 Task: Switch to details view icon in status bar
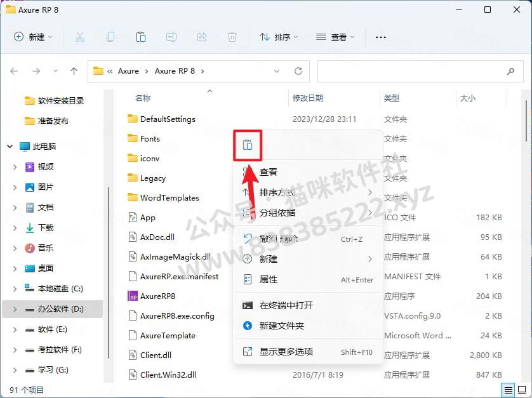[509, 390]
